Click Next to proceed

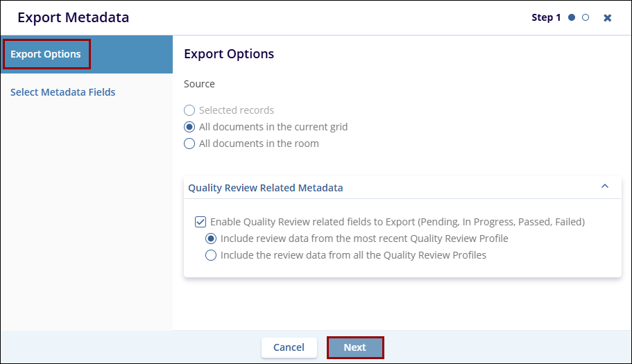coord(355,347)
